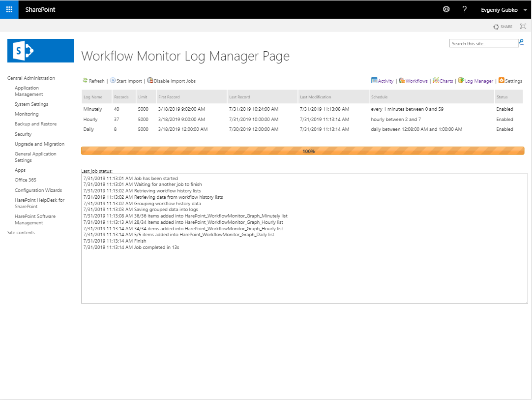This screenshot has height=400, width=532.
Task: Open Site contents link
Action: pos(21,233)
